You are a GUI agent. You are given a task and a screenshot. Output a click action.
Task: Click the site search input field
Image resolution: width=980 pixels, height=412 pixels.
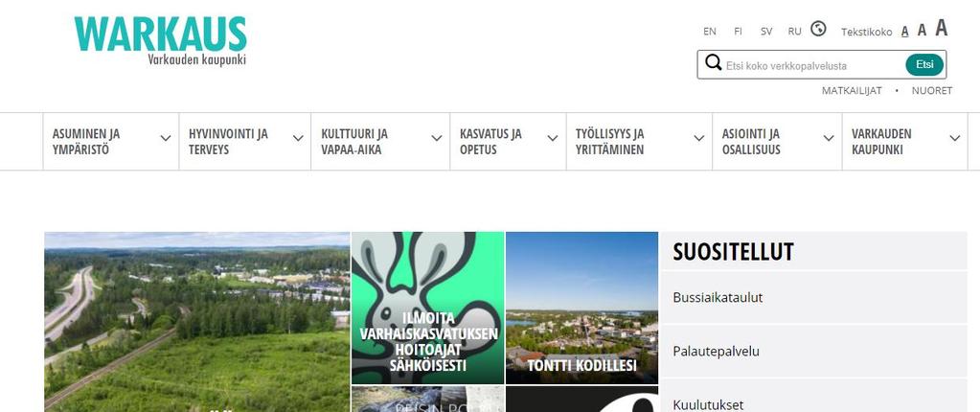click(813, 65)
